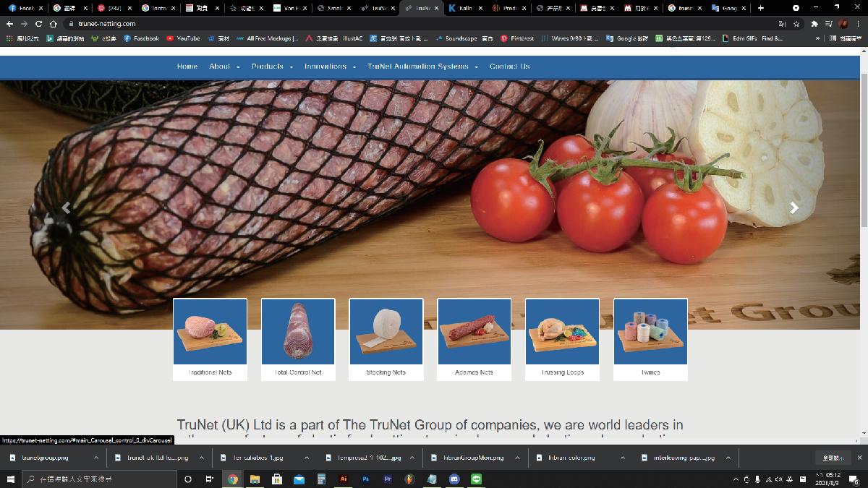This screenshot has width=868, height=488.
Task: Select the Stocking Nets product thumbnail
Action: tap(386, 338)
